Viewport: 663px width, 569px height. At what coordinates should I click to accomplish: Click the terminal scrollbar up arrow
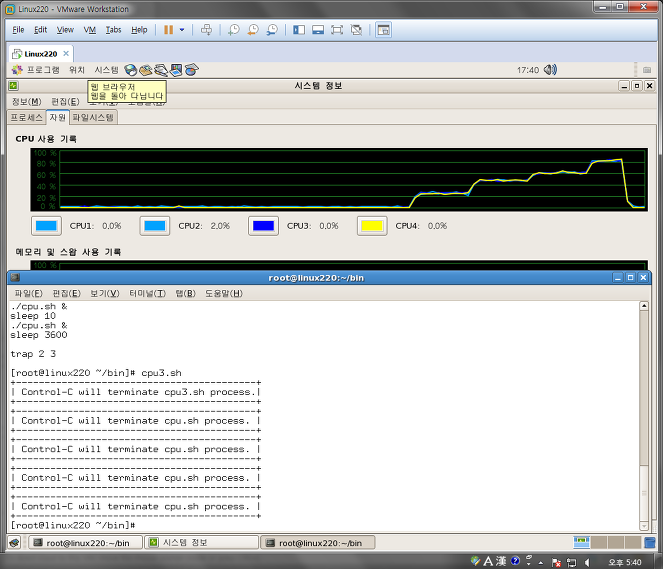click(644, 306)
